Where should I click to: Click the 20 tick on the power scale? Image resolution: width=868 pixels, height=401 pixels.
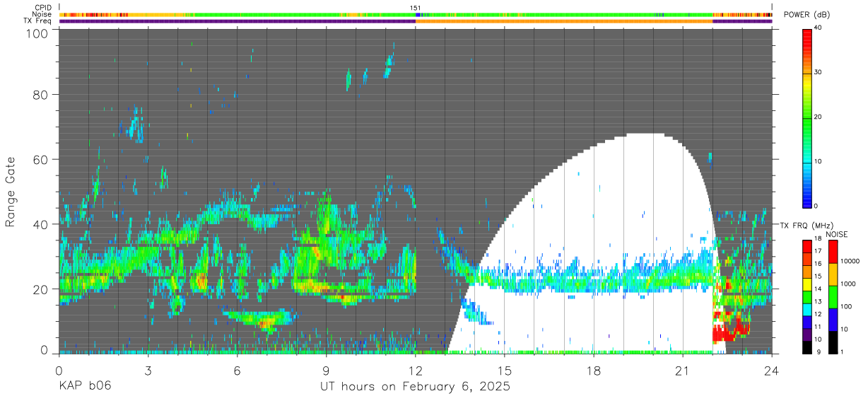[819, 117]
